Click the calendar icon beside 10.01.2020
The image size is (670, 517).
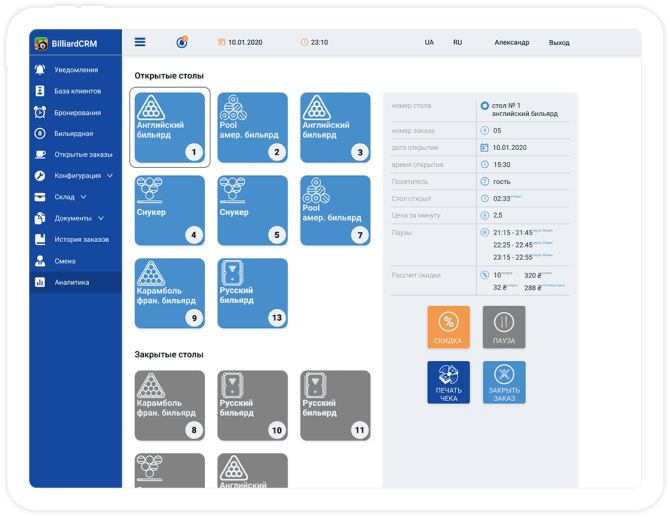point(222,43)
